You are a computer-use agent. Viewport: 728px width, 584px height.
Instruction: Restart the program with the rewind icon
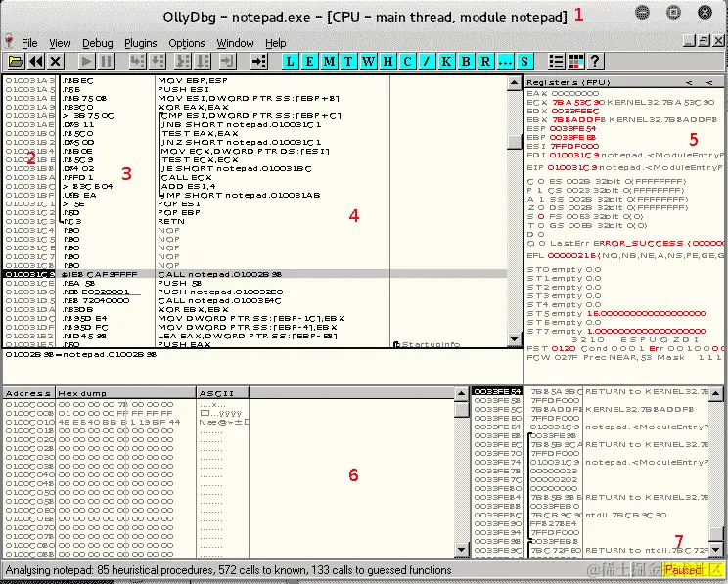[x=36, y=62]
